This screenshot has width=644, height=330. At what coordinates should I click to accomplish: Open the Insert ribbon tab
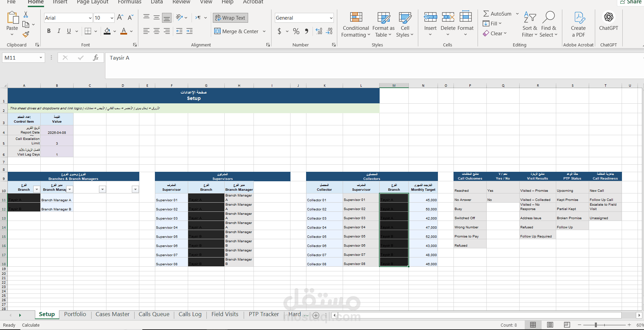tap(60, 2)
